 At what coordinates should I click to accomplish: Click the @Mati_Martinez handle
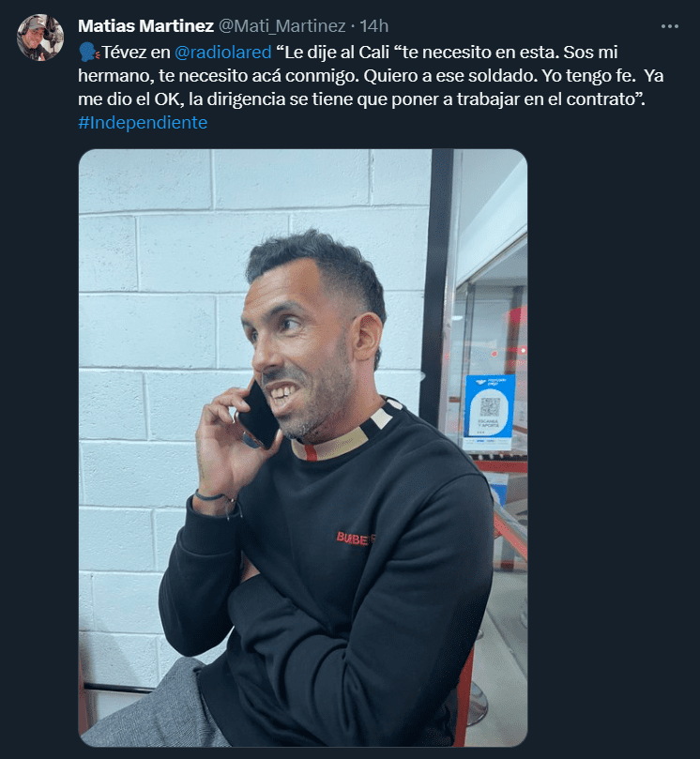282,26
